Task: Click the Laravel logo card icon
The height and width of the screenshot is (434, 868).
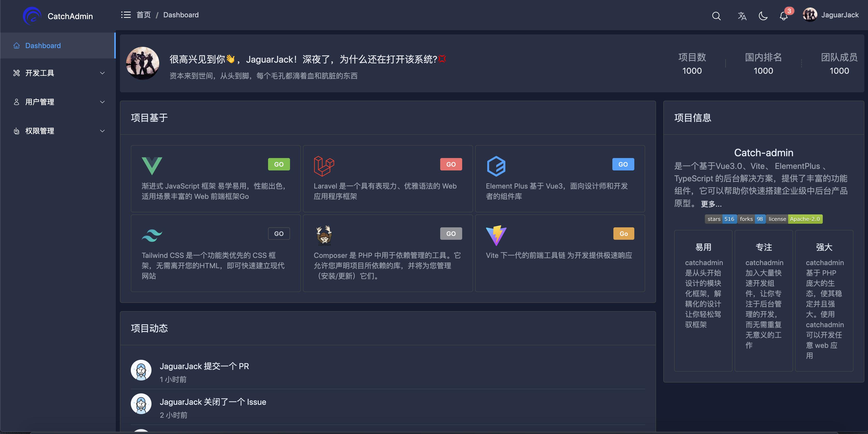Action: click(x=324, y=165)
